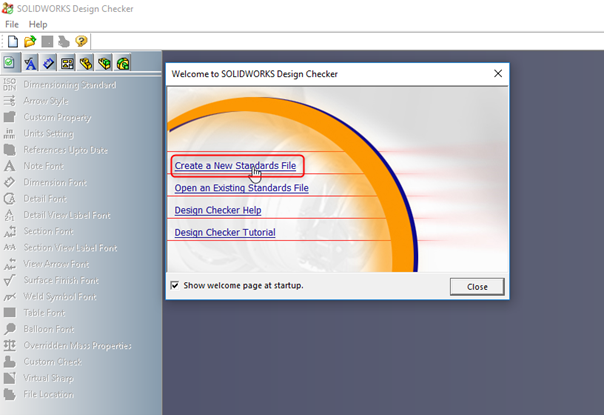The height and width of the screenshot is (415, 604).
Task: Click the Virtual Sharp icon
Action: click(x=10, y=378)
